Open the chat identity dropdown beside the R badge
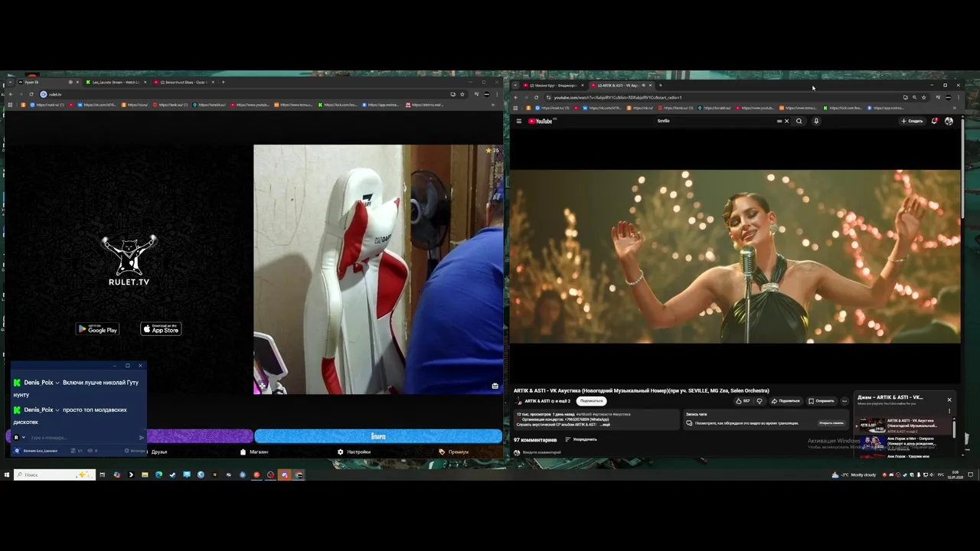This screenshot has width=980, height=551. pyautogui.click(x=24, y=438)
